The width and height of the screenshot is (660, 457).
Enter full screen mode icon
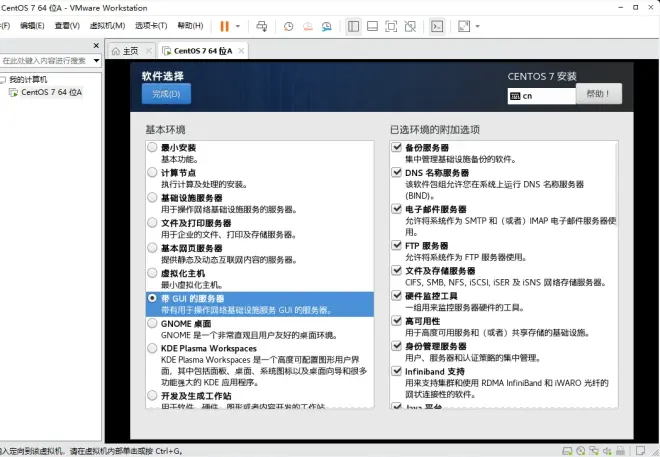(391, 27)
